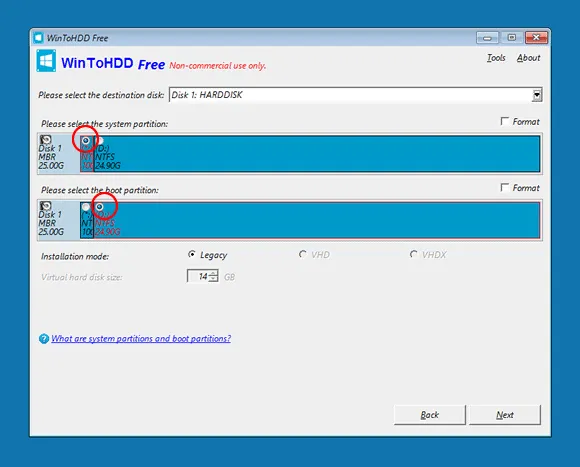Screen dimensions: 580x467
Task: Expand the destination disk dropdown arrow
Action: (537, 95)
